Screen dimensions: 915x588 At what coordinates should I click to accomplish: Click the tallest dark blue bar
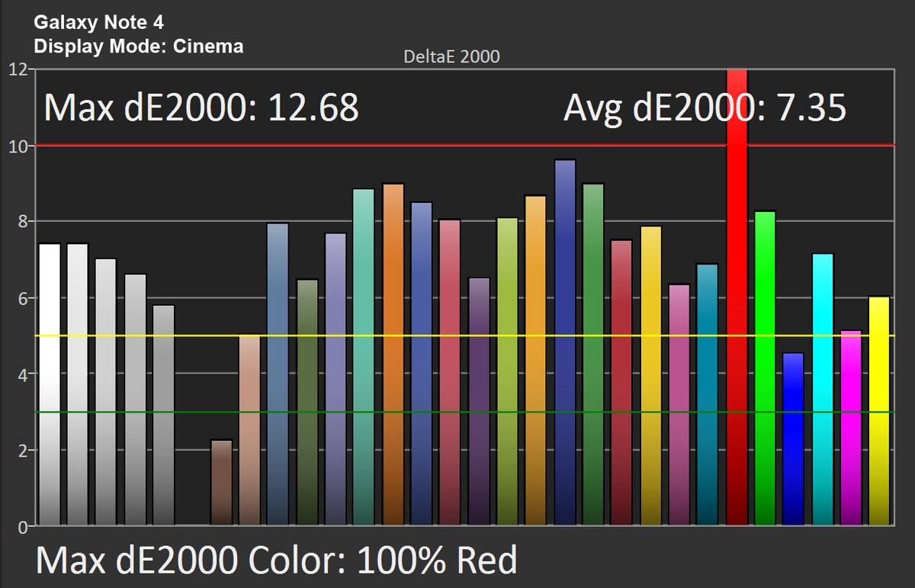pyautogui.click(x=565, y=342)
